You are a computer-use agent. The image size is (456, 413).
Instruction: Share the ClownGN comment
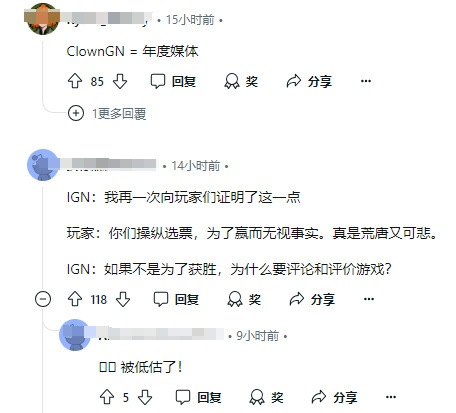309,81
